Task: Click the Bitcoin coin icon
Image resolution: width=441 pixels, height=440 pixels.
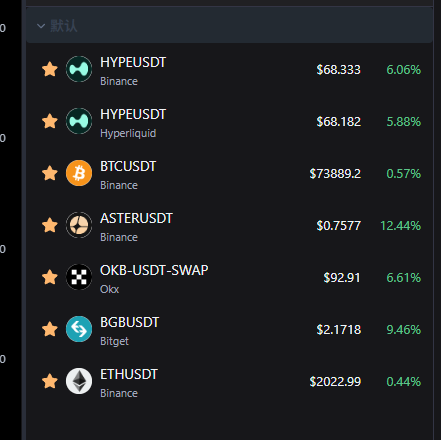Action: click(79, 173)
